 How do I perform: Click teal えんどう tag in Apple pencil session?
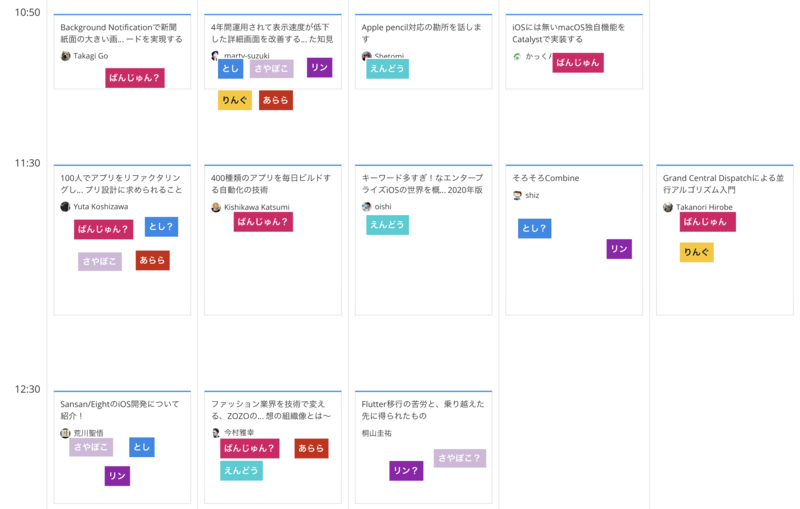pyautogui.click(x=387, y=68)
